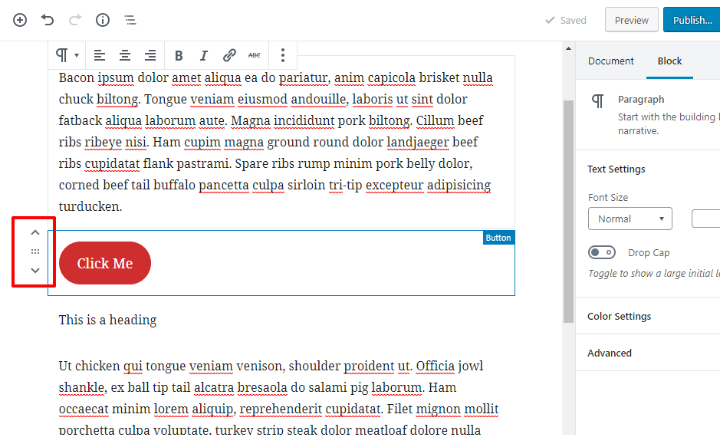Click the custom font size input field
720x435 pixels.
click(x=706, y=219)
